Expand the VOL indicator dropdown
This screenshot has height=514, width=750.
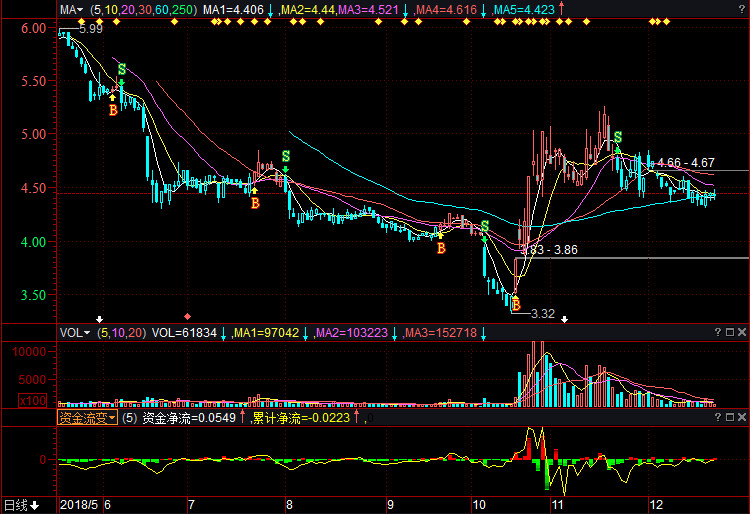pyautogui.click(x=75, y=333)
